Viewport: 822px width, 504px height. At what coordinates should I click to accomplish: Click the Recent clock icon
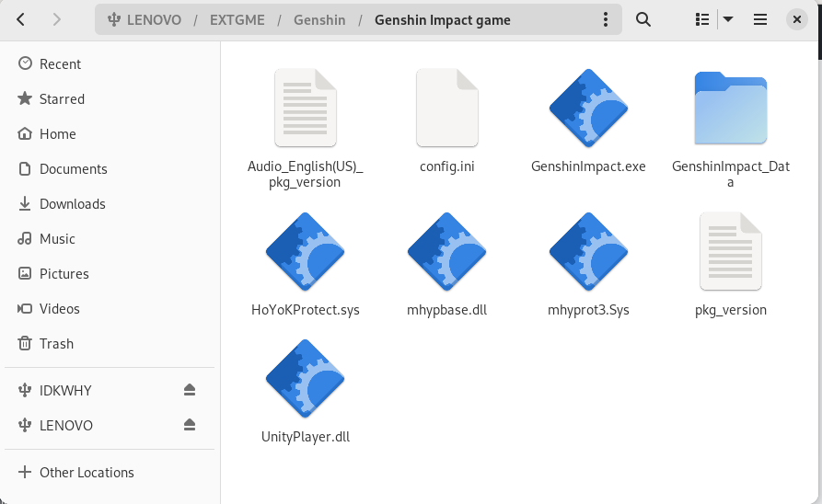click(x=25, y=63)
